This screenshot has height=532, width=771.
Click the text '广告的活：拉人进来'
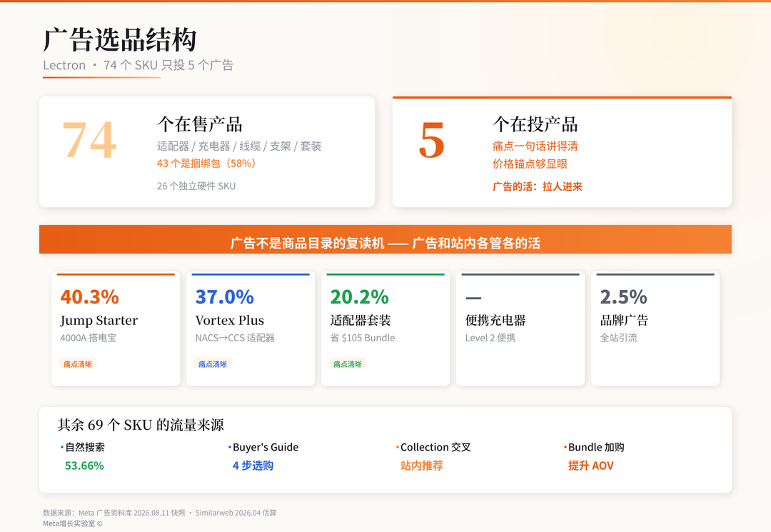coord(538,186)
